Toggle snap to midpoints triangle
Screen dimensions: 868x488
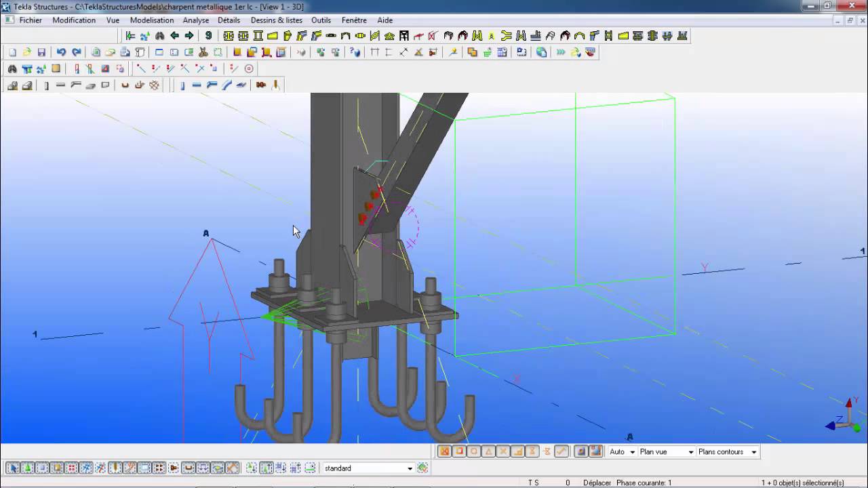488,451
